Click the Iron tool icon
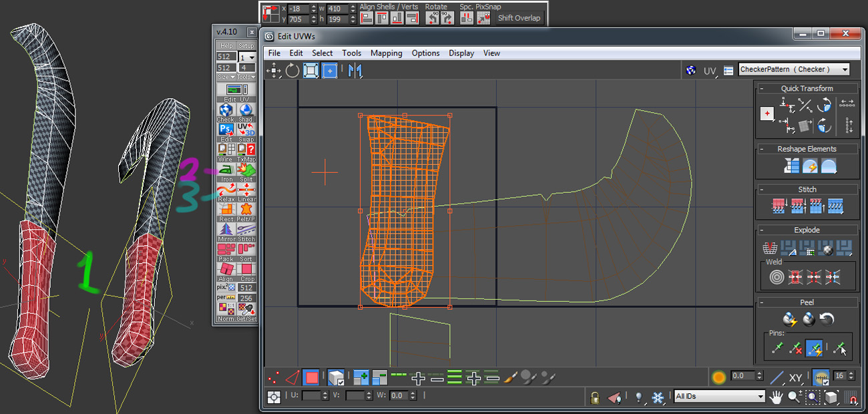This screenshot has height=414, width=868. point(227,170)
